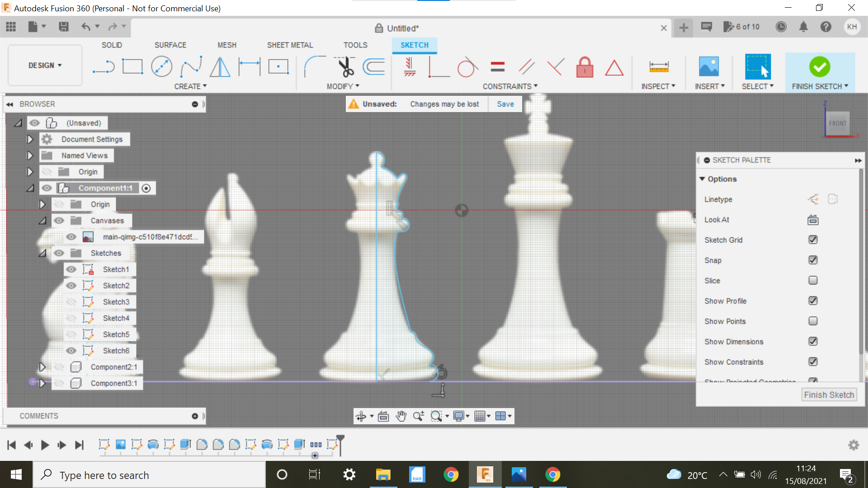The width and height of the screenshot is (868, 488).
Task: Switch to the SOLID tab
Action: pos(112,45)
